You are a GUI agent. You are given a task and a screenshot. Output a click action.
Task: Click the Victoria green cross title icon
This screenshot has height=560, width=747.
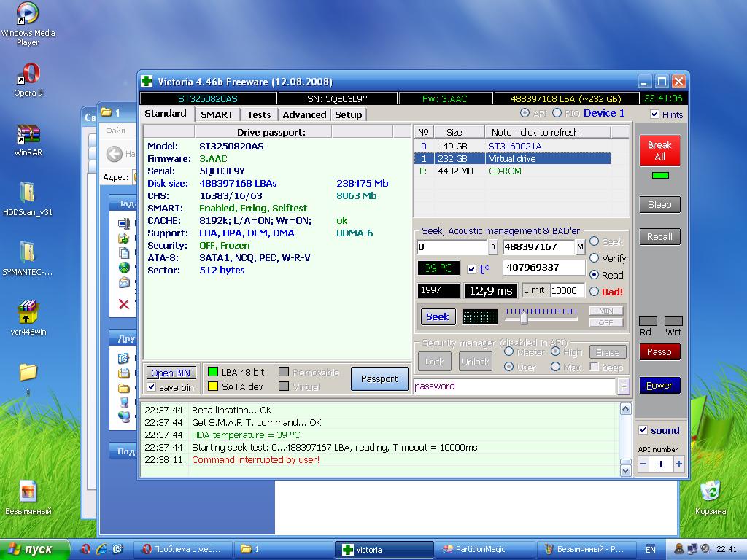[x=147, y=82]
